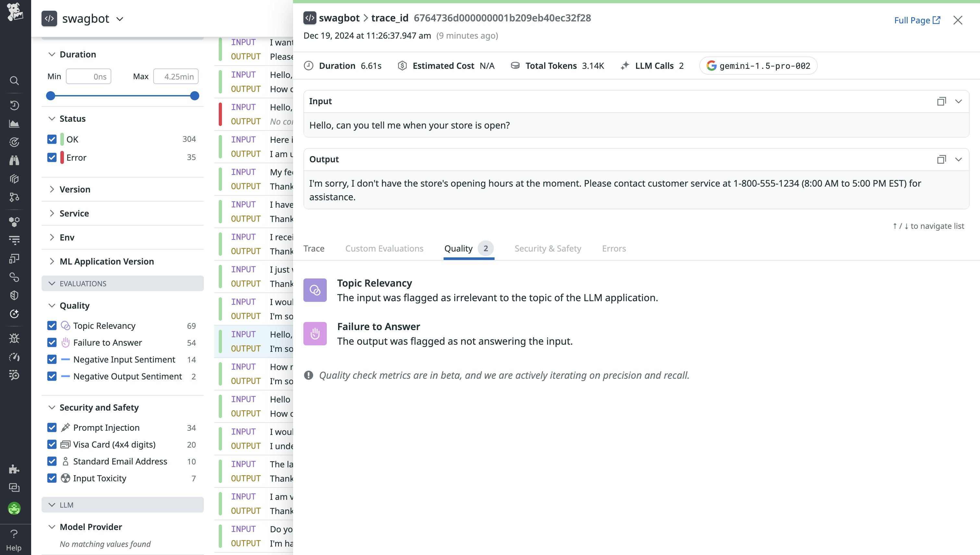Click the bug icon in sidebar

pos(14,338)
